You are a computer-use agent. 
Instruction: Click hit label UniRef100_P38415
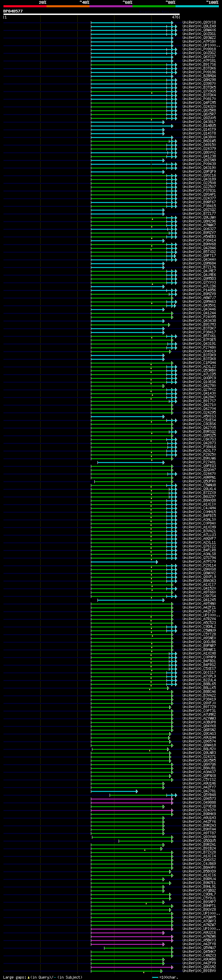[x=199, y=206]
